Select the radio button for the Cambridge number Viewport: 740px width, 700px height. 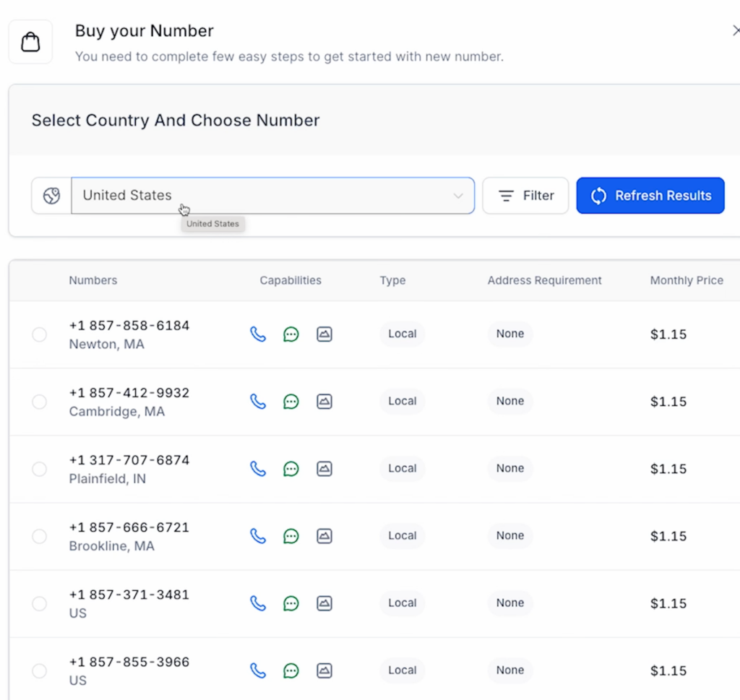tap(40, 402)
